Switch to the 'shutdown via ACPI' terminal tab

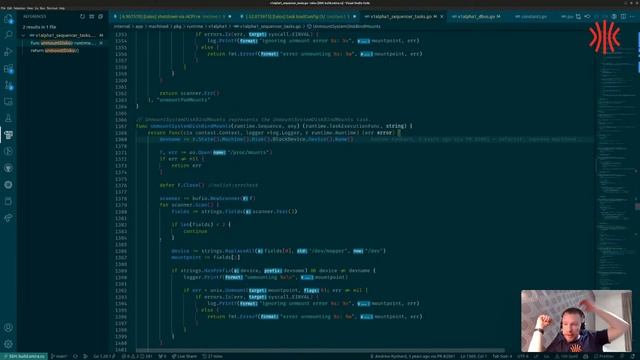pos(172,17)
